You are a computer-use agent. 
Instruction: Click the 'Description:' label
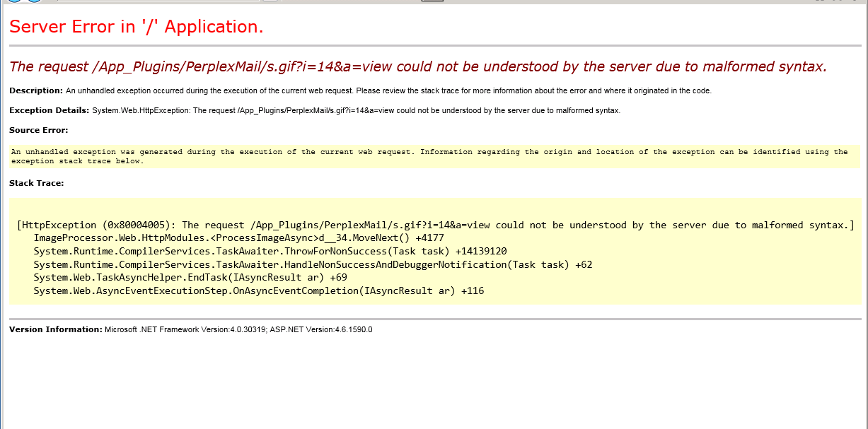coord(36,90)
